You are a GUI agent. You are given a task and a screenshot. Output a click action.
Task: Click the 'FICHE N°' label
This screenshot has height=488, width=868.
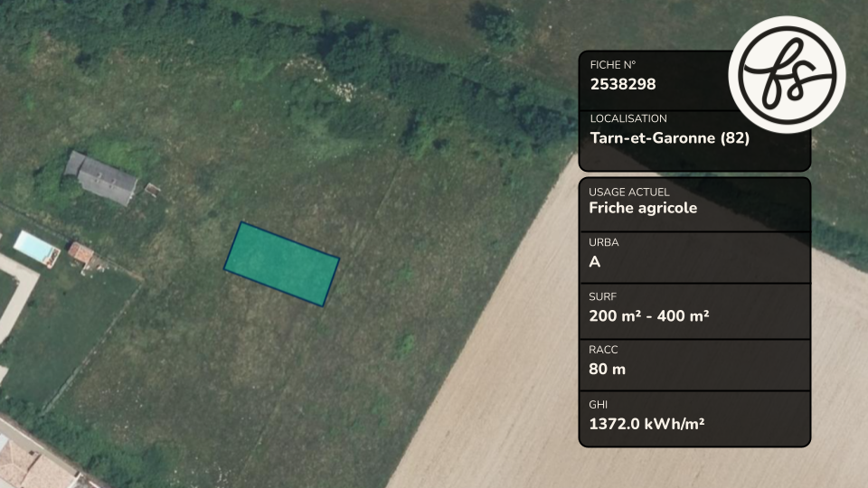(x=613, y=65)
